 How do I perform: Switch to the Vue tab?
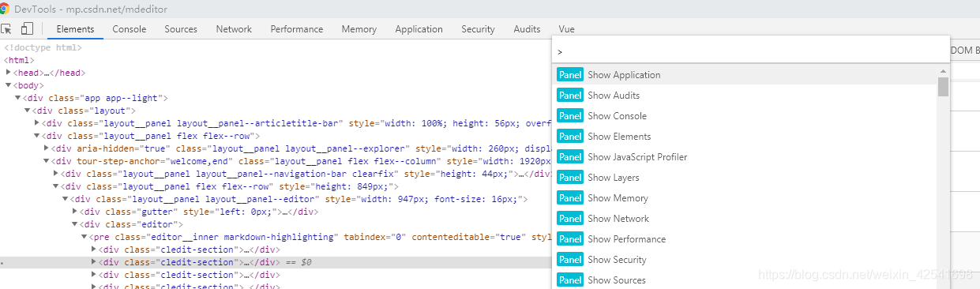coord(566,29)
